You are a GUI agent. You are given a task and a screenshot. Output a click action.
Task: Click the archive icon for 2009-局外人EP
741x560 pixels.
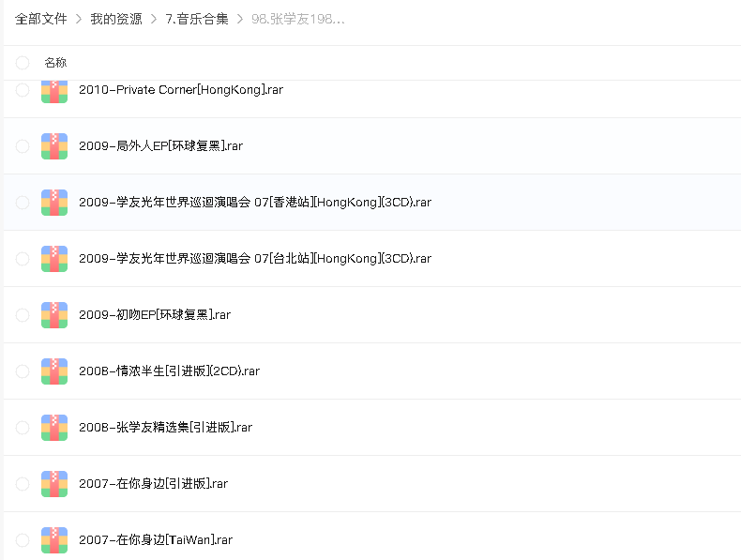[54, 146]
